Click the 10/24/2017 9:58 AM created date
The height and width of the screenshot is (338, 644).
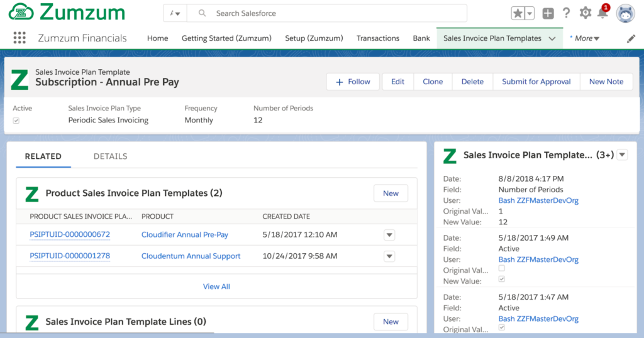[300, 256]
